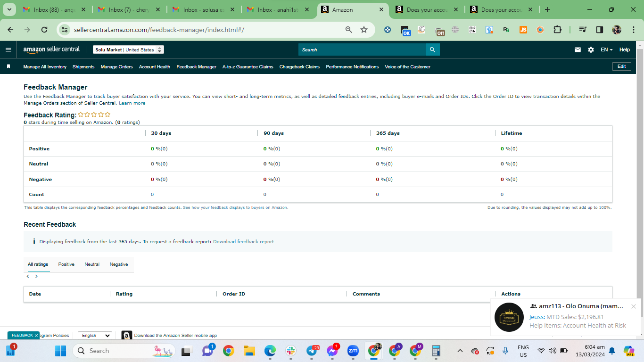Click Download the Amazon Seller mobile app
The width and height of the screenshot is (644, 362).
pyautogui.click(x=175, y=336)
